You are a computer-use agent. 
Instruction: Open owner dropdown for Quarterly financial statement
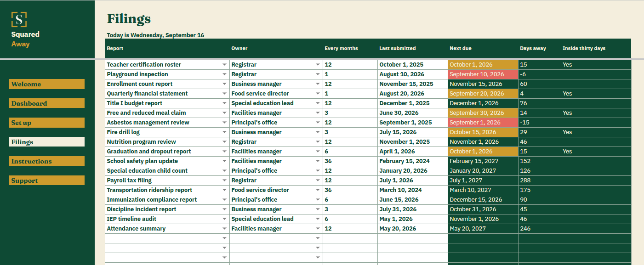point(318,94)
